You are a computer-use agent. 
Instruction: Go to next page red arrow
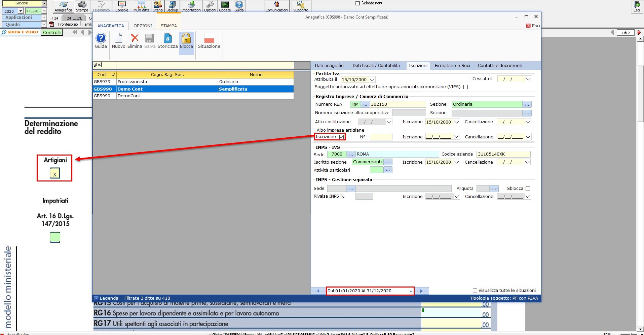pyautogui.click(x=639, y=32)
